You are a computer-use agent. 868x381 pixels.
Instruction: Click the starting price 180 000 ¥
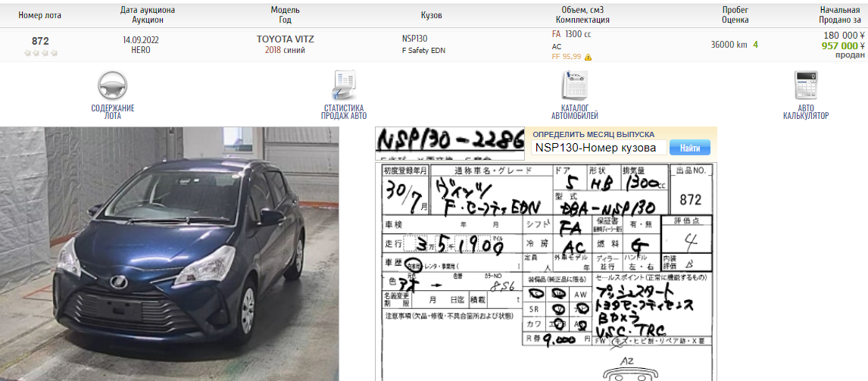click(845, 36)
